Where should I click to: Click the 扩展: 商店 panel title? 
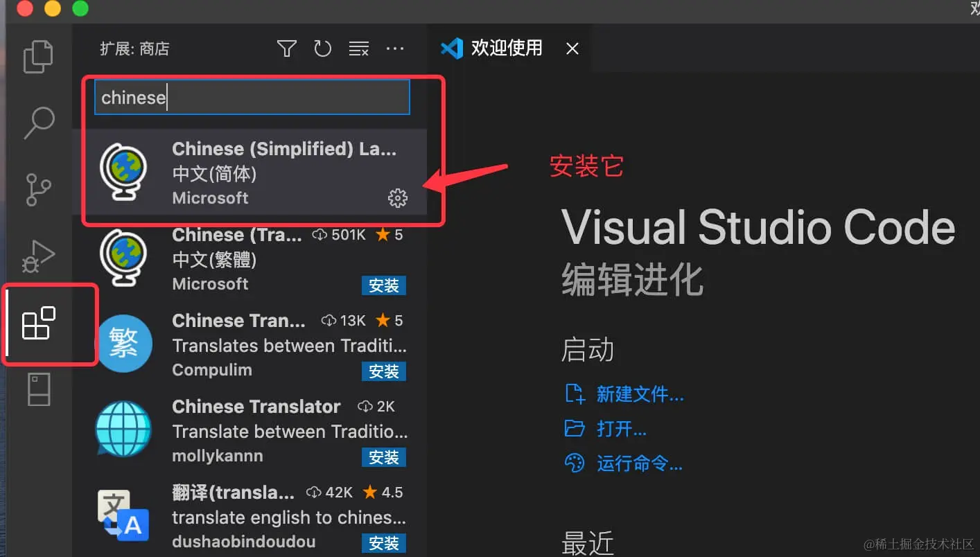point(134,48)
